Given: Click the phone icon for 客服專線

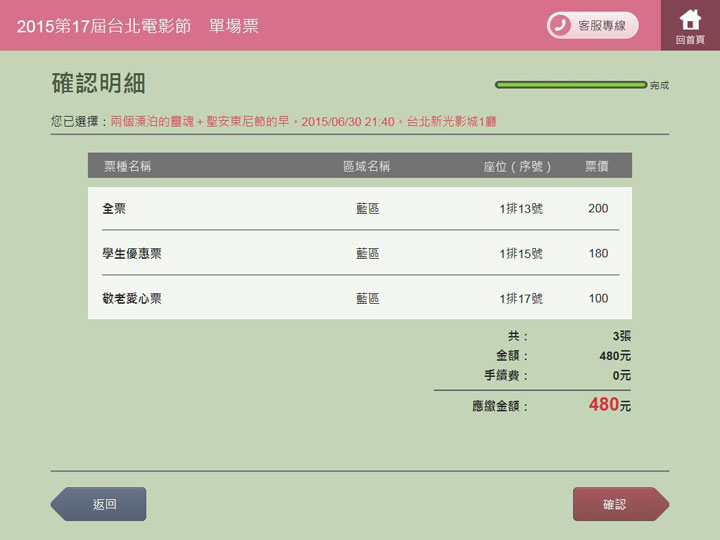Looking at the screenshot, I should coord(561,25).
